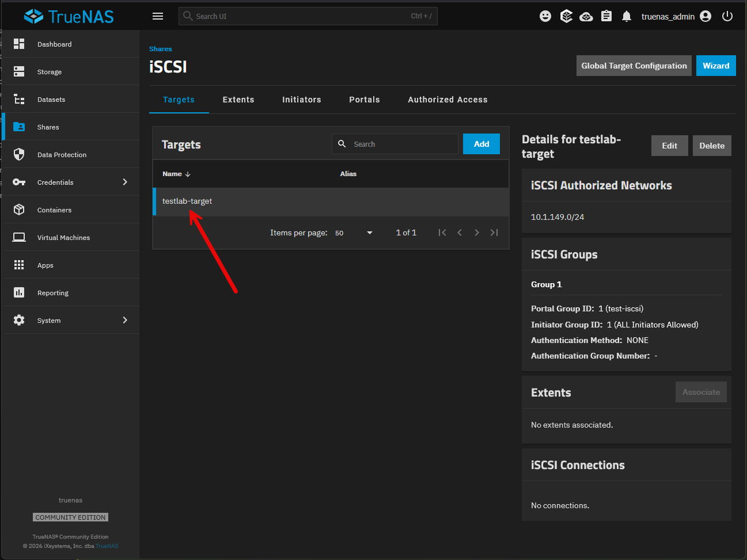Show alerts with the bell icon
This screenshot has width=747, height=560.
[x=627, y=16]
